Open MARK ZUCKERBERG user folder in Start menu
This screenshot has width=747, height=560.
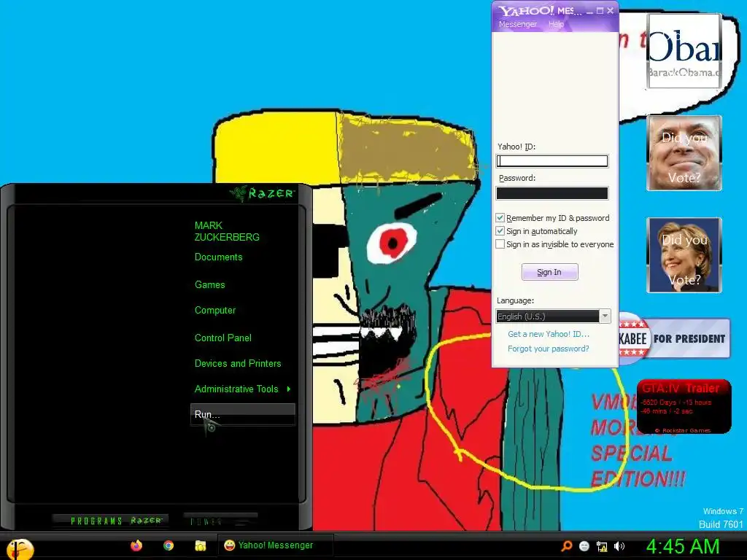click(x=227, y=231)
